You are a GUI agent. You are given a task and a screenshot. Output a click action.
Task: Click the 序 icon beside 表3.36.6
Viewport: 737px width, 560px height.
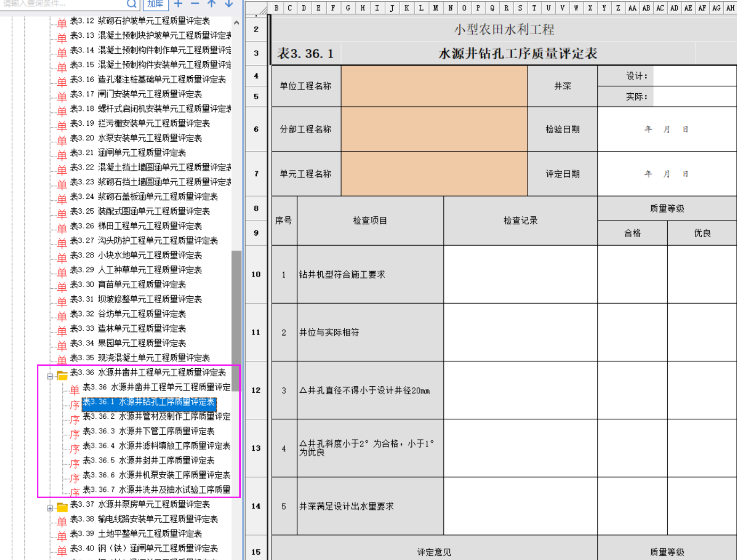[x=75, y=477]
